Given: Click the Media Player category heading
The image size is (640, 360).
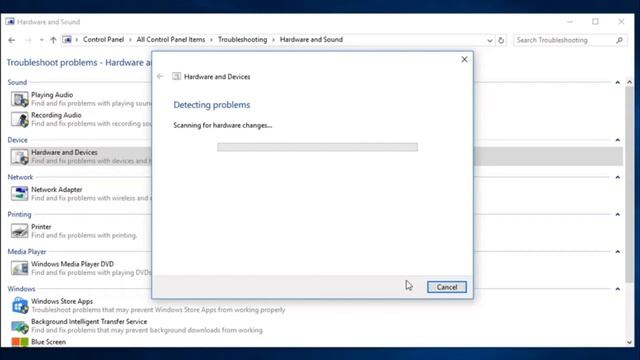Looking at the screenshot, I should coord(27,252).
